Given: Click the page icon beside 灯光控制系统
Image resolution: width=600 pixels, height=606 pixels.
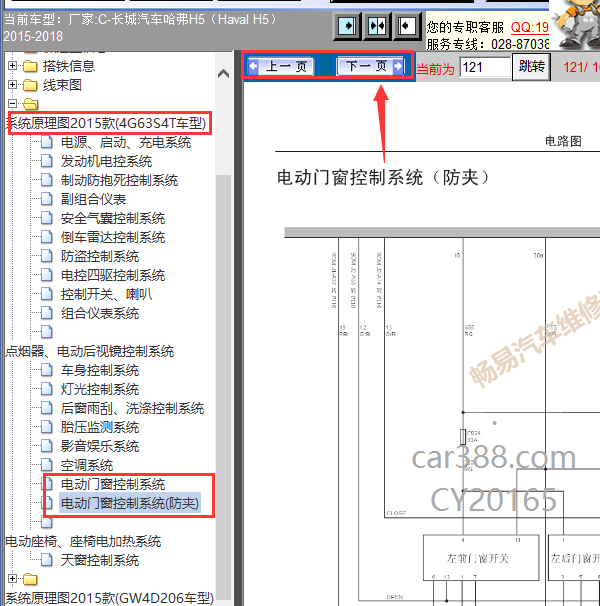Looking at the screenshot, I should [47, 389].
